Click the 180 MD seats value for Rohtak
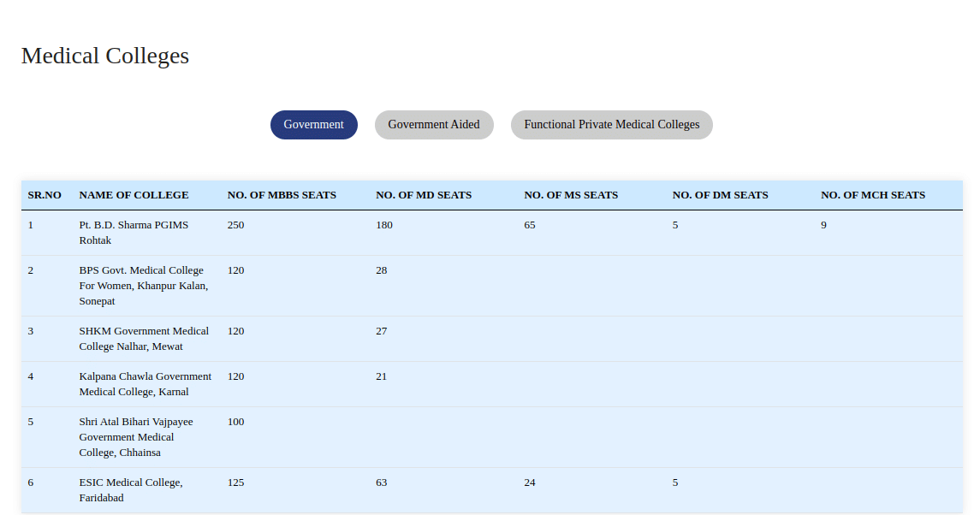980x515 pixels. [x=384, y=225]
